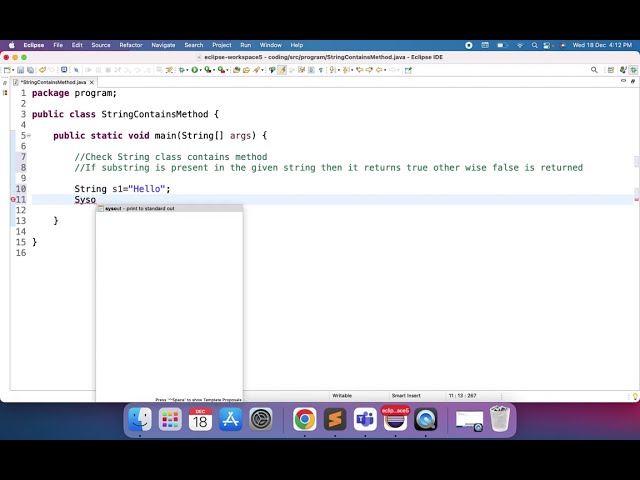The image size is (640, 480).
Task: Open the File menu
Action: (58, 45)
